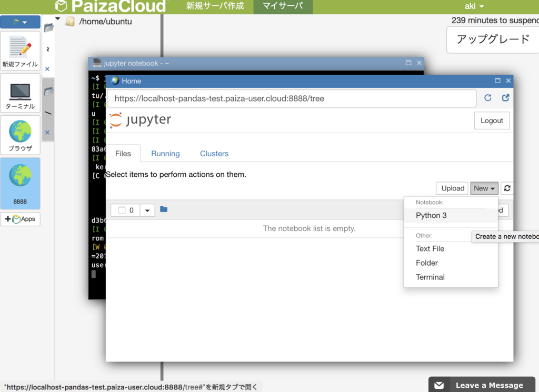Launch the ターミナル terminal icon
The width and height of the screenshot is (539, 392).
click(x=20, y=93)
